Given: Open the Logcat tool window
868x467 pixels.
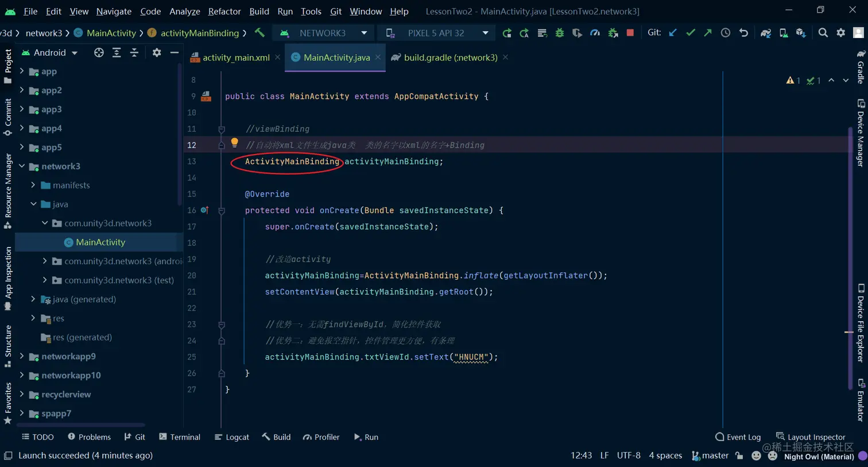Looking at the screenshot, I should coord(231,437).
